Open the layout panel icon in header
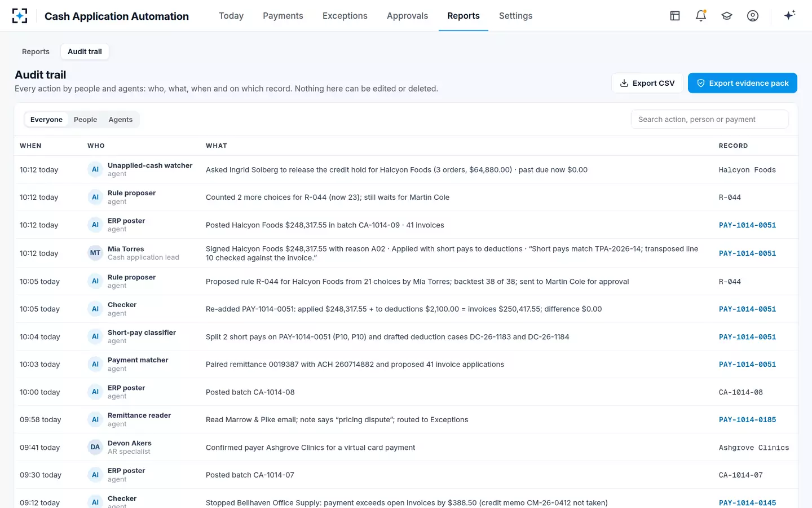 (675, 16)
